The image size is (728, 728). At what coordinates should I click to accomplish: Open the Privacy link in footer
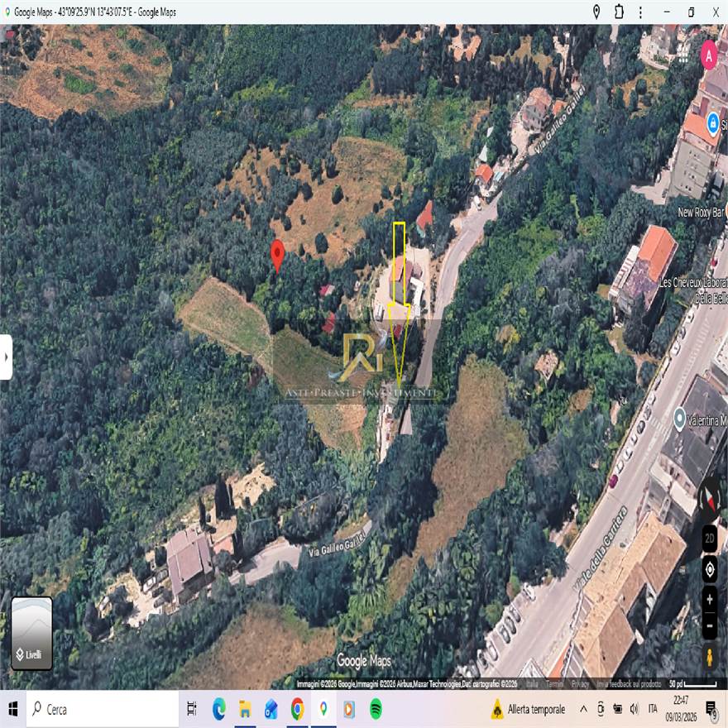coord(581,684)
